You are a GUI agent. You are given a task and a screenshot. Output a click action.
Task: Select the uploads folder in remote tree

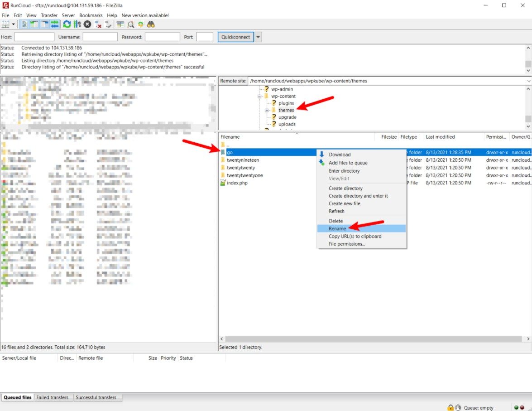click(287, 124)
